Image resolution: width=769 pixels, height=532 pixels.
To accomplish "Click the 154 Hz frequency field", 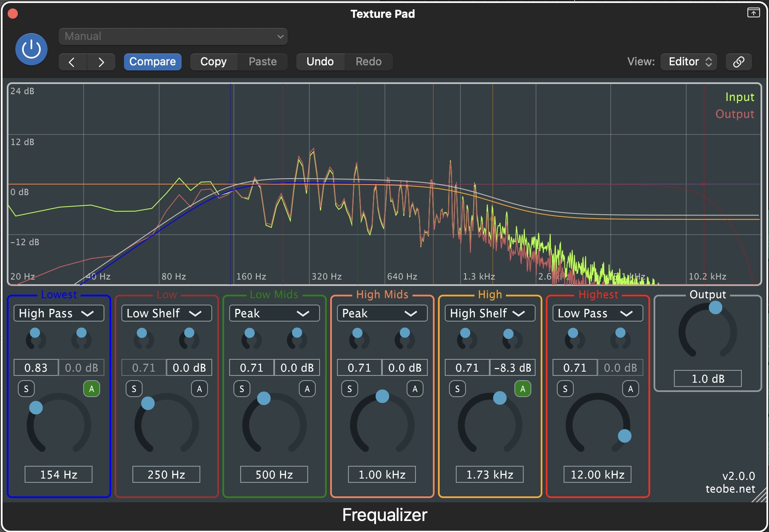I will [59, 474].
